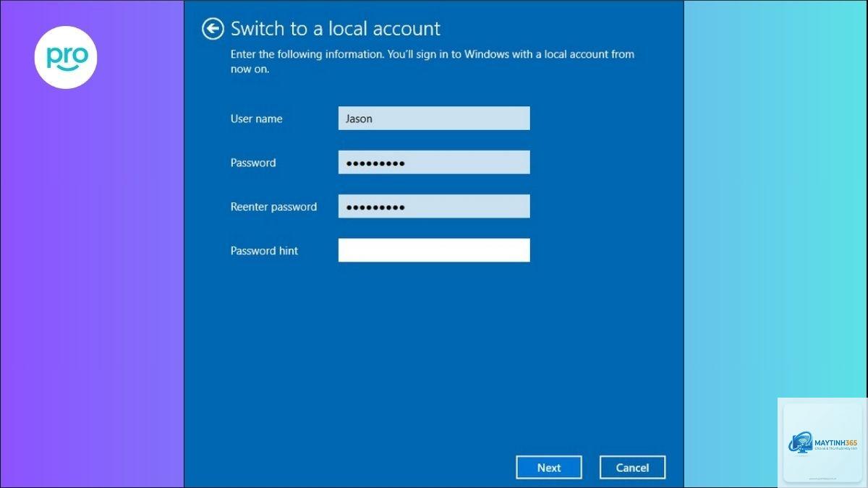Click the 'Switch to a local account' heading

pos(336,29)
